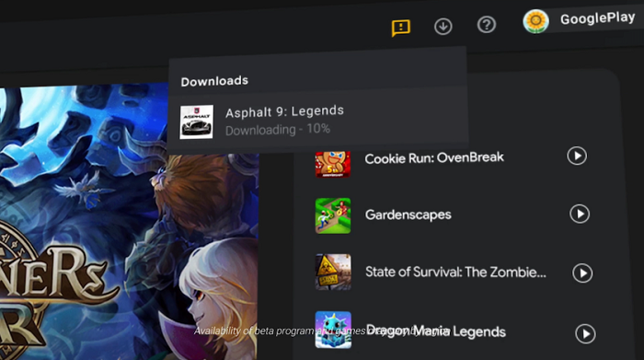Play Dragon Mania Legends
Image resolution: width=644 pixels, height=360 pixels.
[585, 333]
